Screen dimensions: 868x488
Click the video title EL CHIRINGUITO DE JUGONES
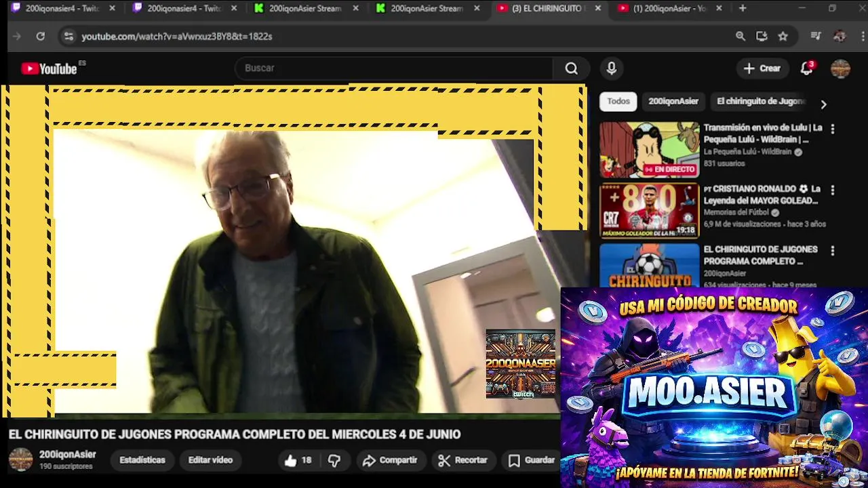[x=235, y=434]
